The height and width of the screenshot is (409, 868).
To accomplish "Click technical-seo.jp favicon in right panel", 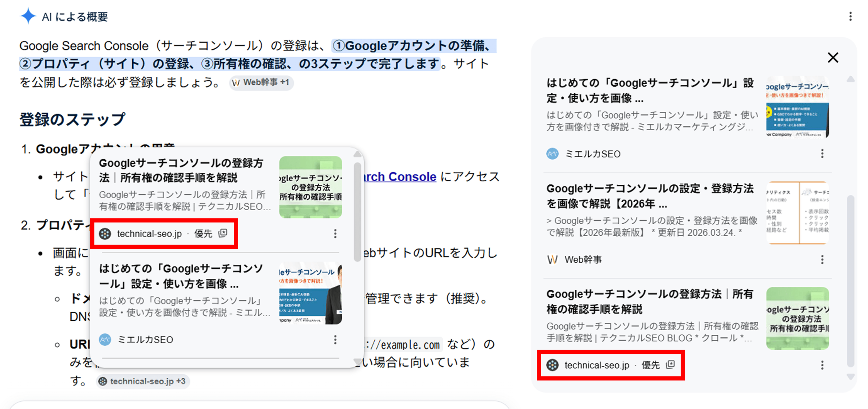I will tap(552, 365).
